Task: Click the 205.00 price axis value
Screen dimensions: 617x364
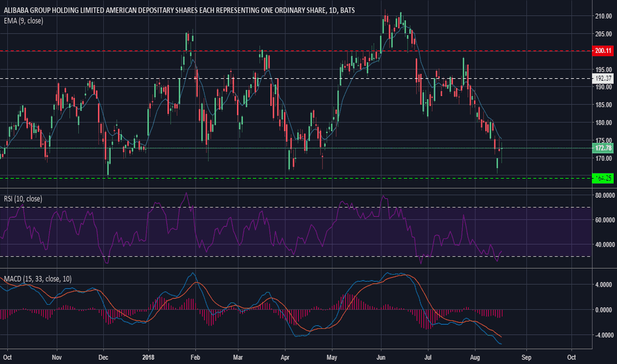Action: tap(603, 34)
